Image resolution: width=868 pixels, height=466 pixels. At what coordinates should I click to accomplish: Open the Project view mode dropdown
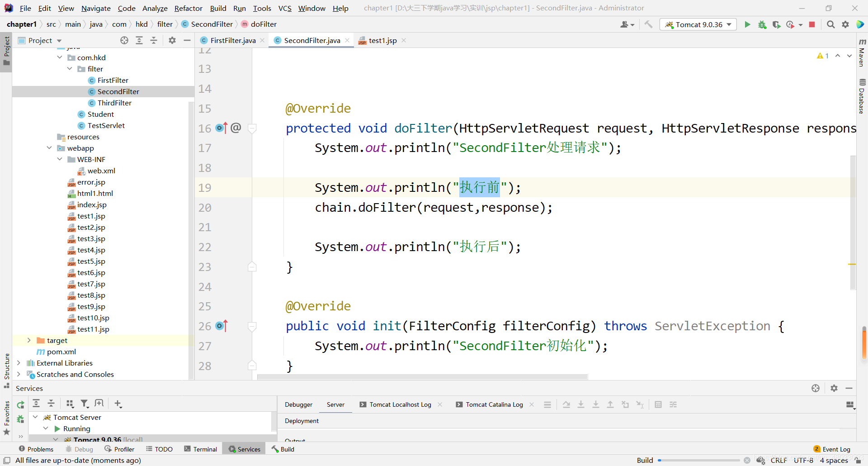click(x=59, y=41)
